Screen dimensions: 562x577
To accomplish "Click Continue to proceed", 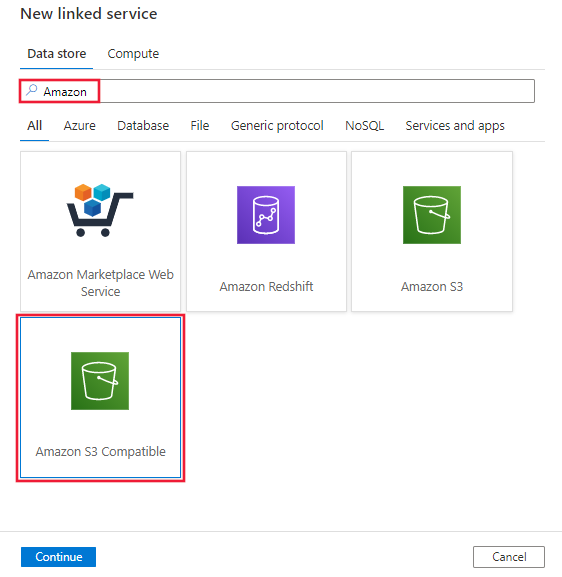I will click(59, 557).
